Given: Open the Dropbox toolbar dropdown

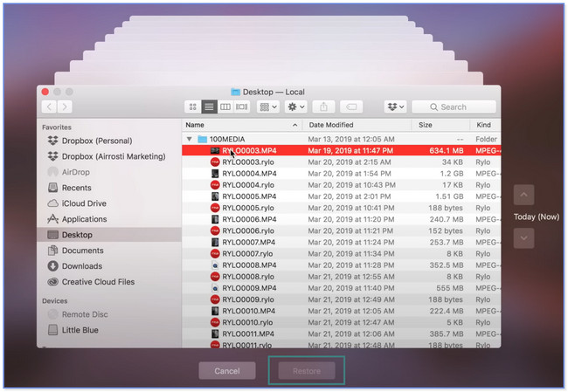Looking at the screenshot, I should tap(396, 107).
